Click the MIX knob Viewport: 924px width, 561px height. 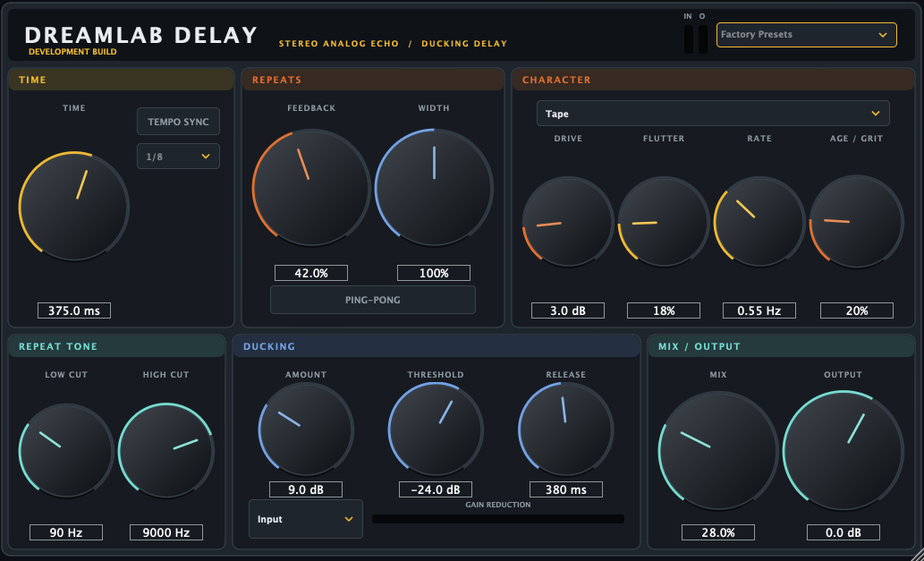pos(718,451)
